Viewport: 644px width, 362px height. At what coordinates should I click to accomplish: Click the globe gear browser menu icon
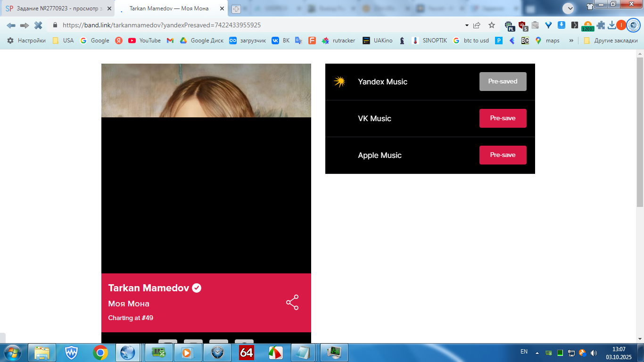(x=634, y=25)
